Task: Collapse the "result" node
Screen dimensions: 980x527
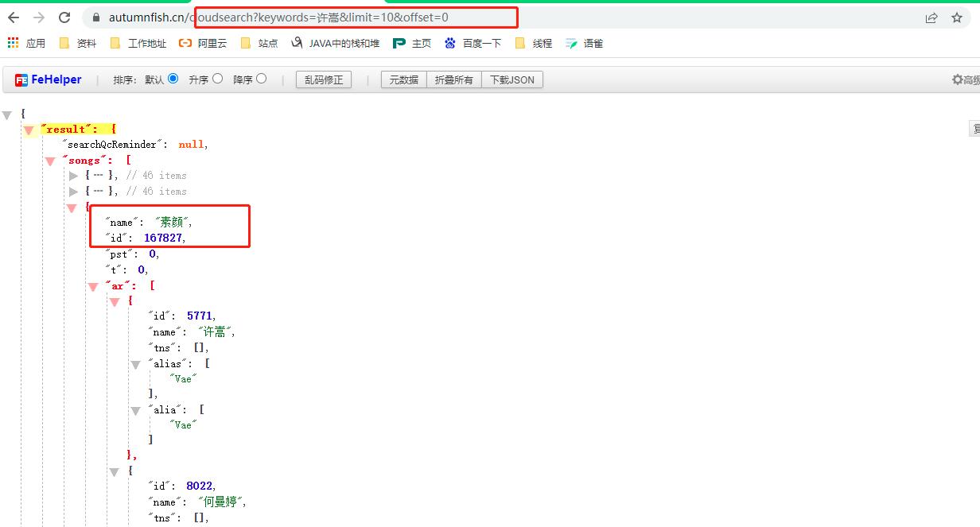Action: click(29, 130)
